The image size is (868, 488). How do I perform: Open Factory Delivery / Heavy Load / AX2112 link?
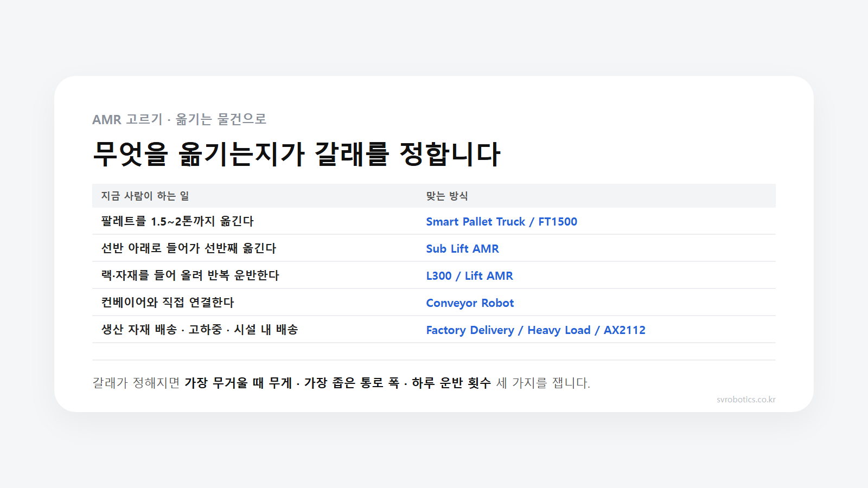[x=535, y=330]
